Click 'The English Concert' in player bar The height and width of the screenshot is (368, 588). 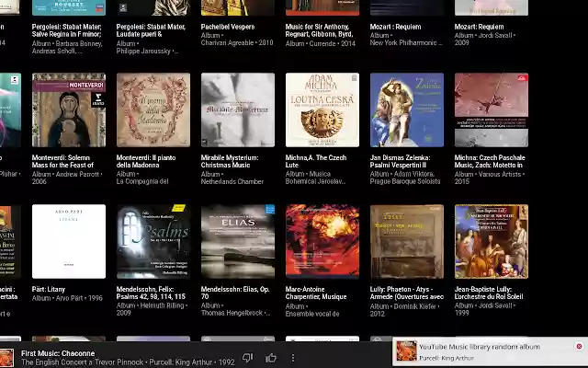click(55, 362)
